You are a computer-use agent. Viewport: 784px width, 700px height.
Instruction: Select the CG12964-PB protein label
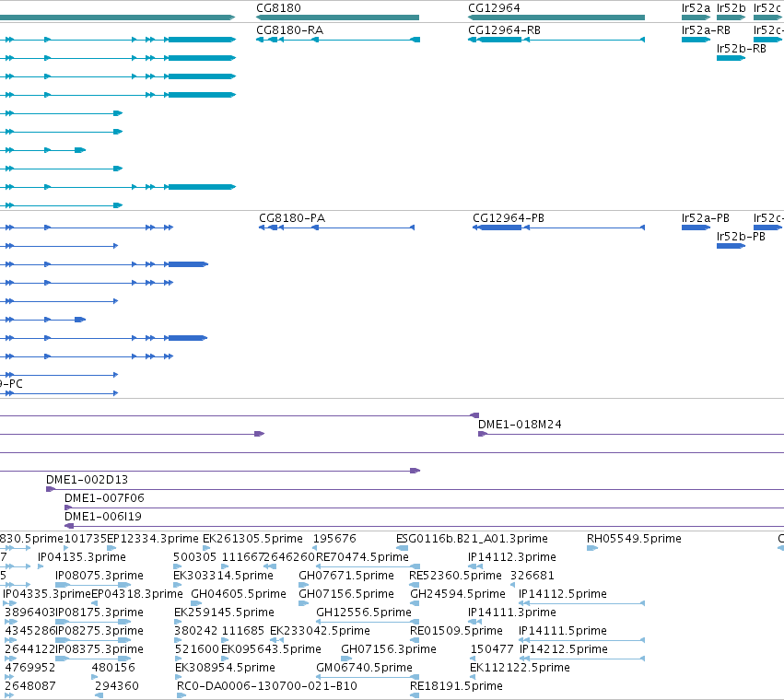[509, 218]
